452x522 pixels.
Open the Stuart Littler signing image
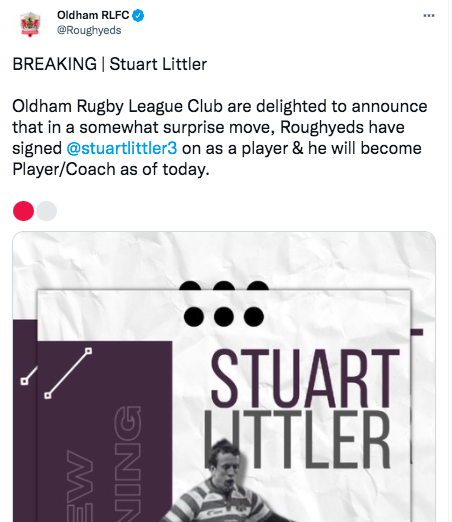click(224, 376)
